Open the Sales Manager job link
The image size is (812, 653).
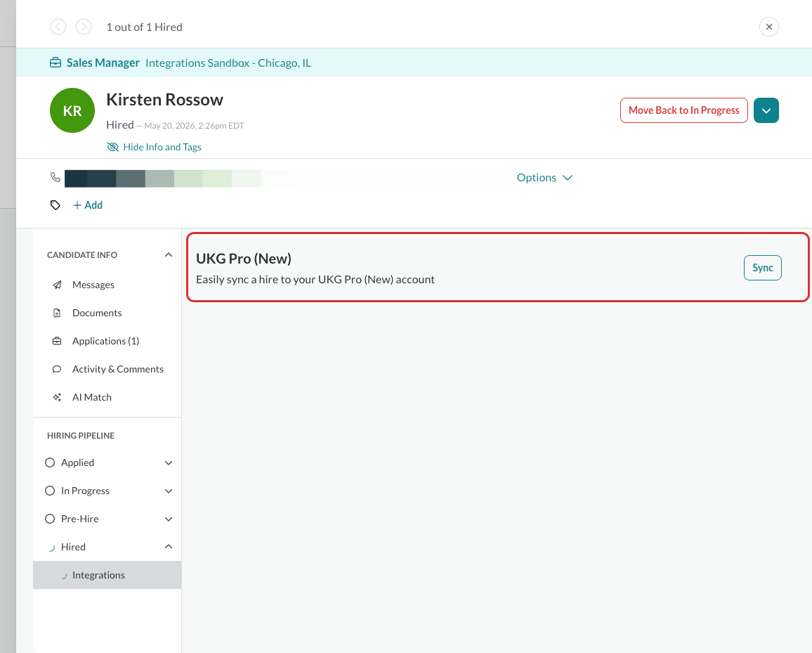click(x=103, y=63)
